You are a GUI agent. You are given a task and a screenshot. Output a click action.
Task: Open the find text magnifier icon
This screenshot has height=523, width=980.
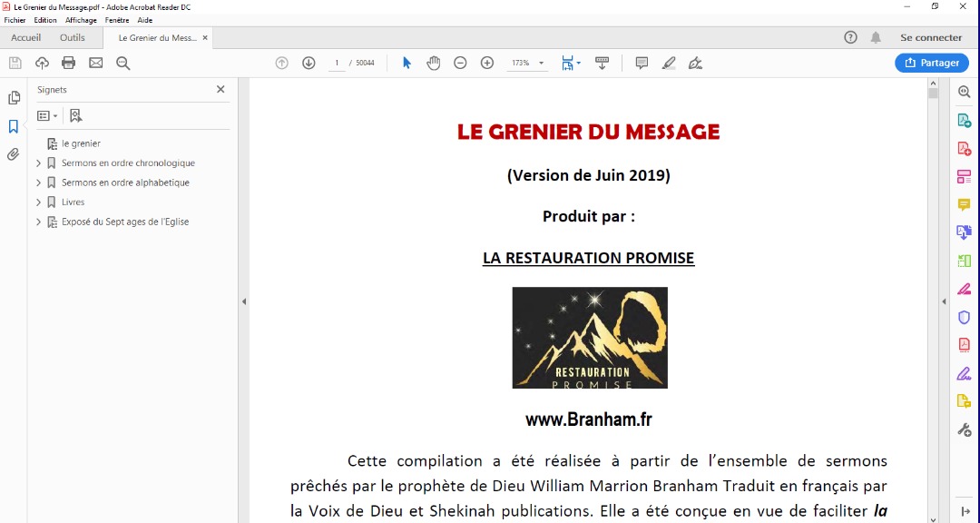[x=123, y=63]
